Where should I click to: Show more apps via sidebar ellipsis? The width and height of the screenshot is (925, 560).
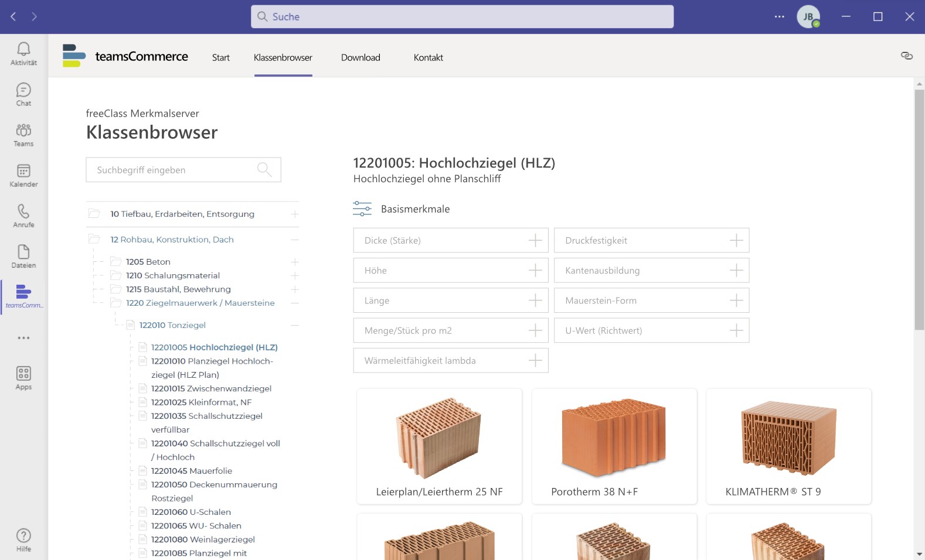tap(23, 338)
